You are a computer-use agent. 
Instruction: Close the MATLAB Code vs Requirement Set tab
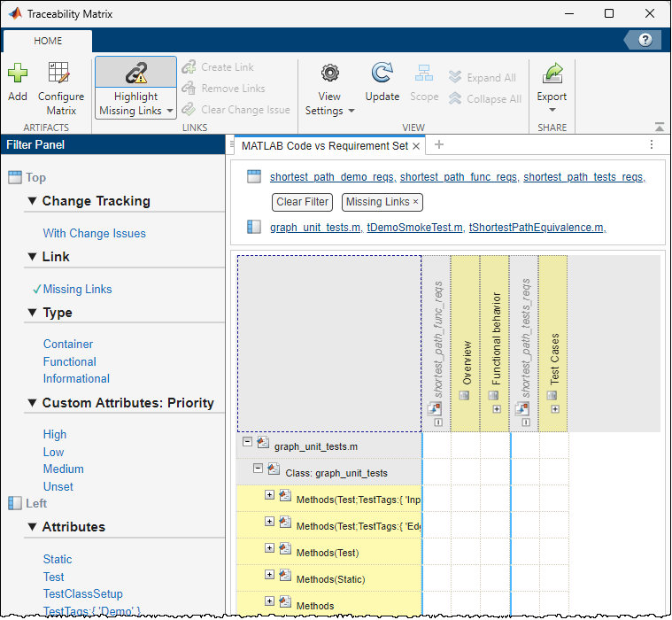(417, 145)
